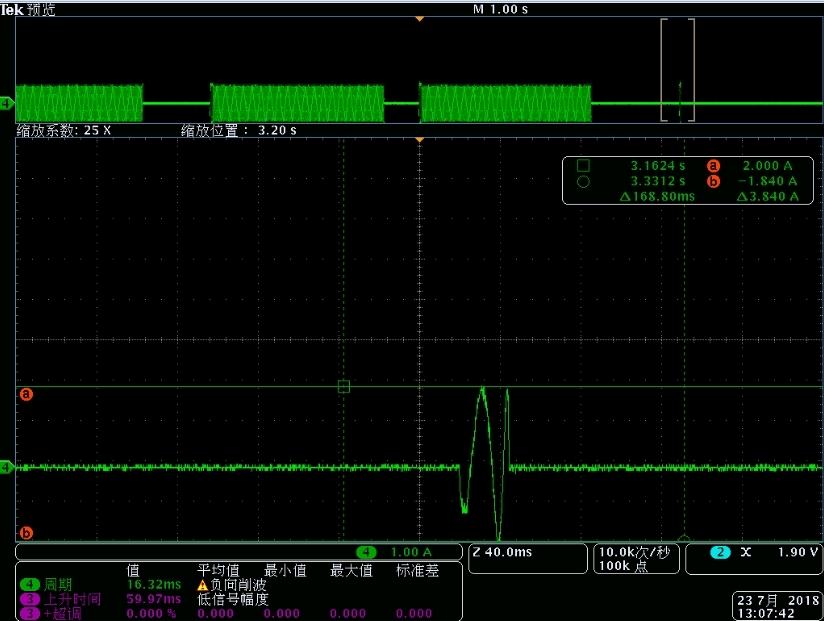Viewport: 824px width, 621px height.
Task: Click the 最小值 column header
Action: 285,571
